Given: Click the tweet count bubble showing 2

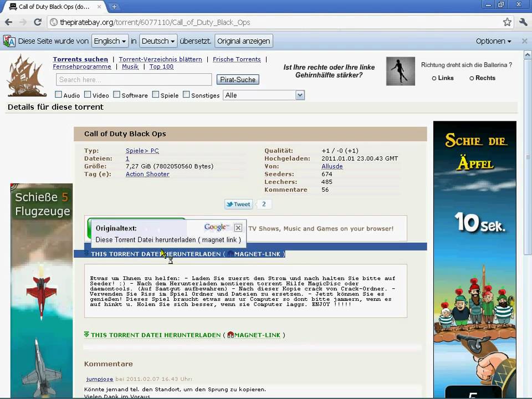Looking at the screenshot, I should click(264, 204).
